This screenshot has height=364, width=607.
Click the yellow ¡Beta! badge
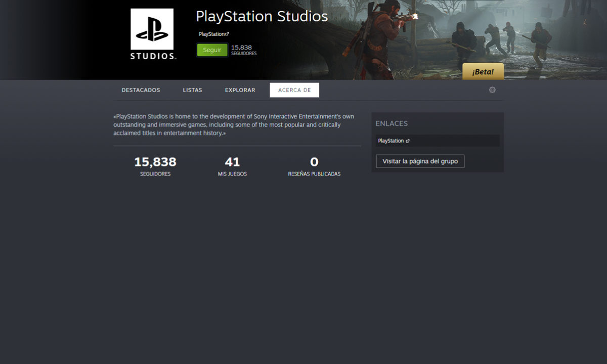(x=483, y=72)
